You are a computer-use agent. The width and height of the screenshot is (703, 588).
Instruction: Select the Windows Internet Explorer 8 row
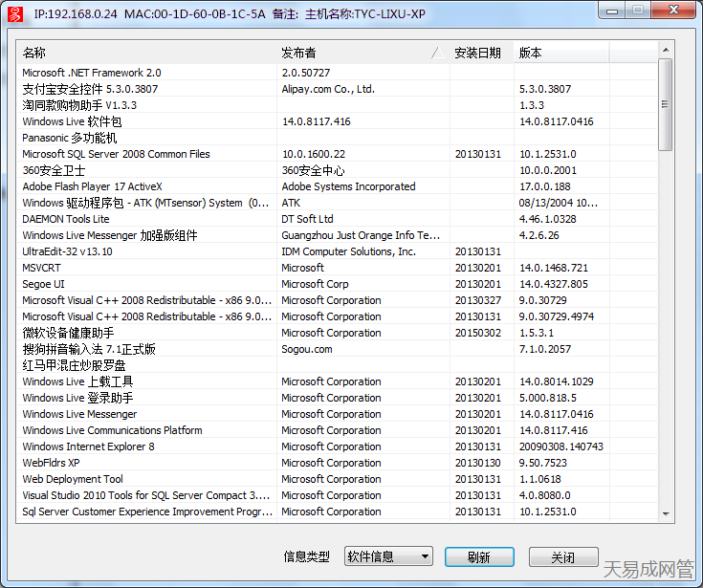88,446
